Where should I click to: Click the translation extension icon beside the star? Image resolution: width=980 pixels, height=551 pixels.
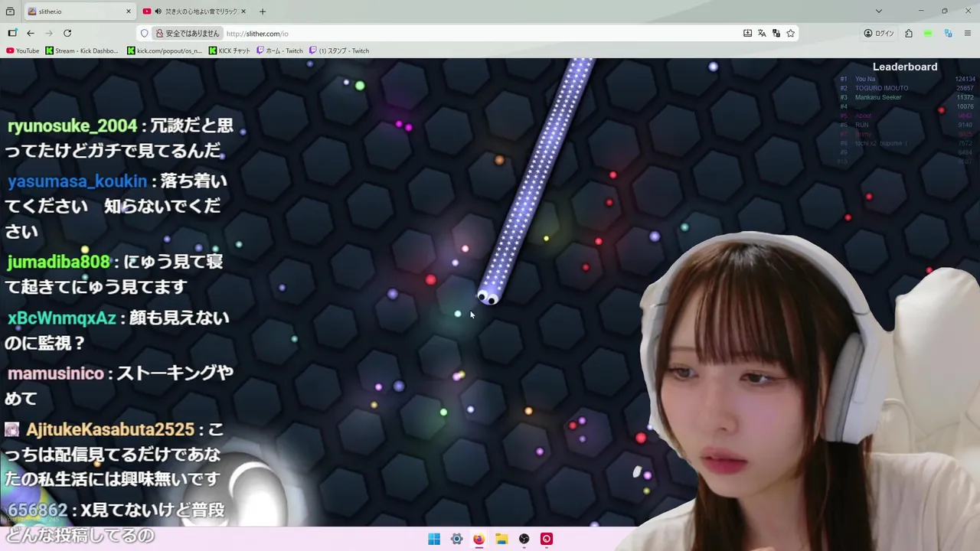(x=776, y=33)
